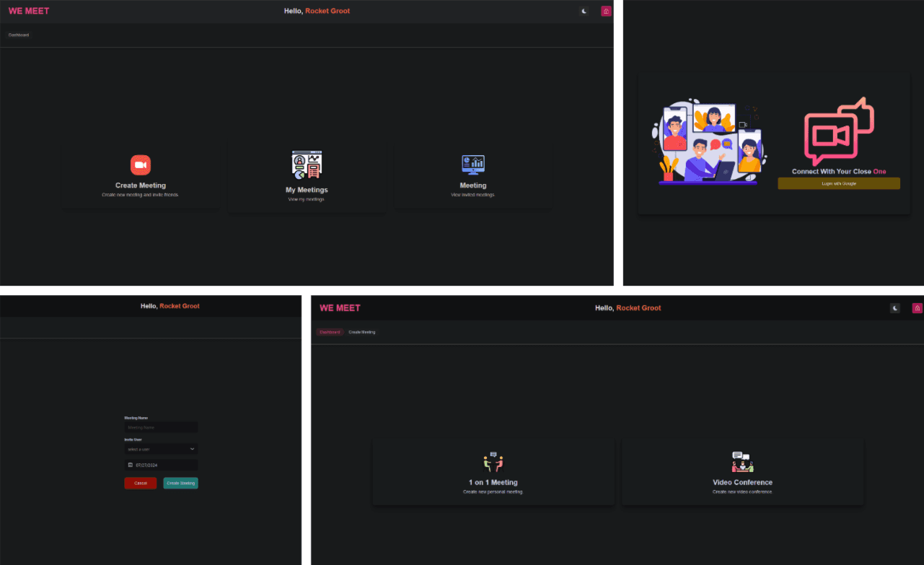Click the teal Create Meeting button
Image resolution: width=924 pixels, height=565 pixels.
[180, 483]
